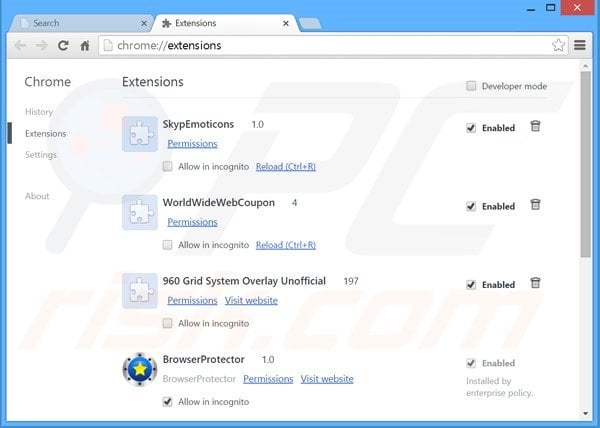
Task: Select Extensions in the sidebar
Action: click(46, 133)
